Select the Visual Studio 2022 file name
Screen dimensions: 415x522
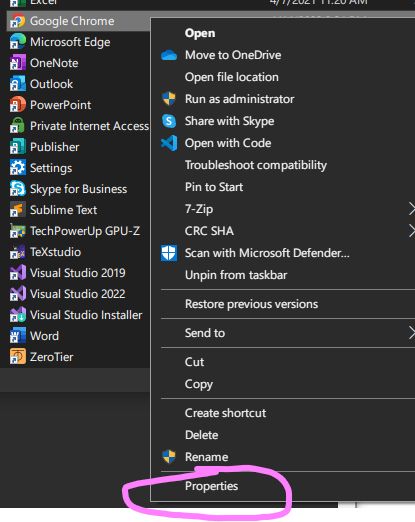coord(78,294)
